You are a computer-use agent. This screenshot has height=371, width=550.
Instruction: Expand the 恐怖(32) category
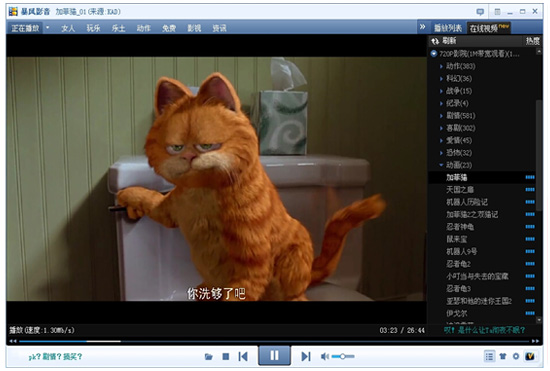(x=441, y=153)
